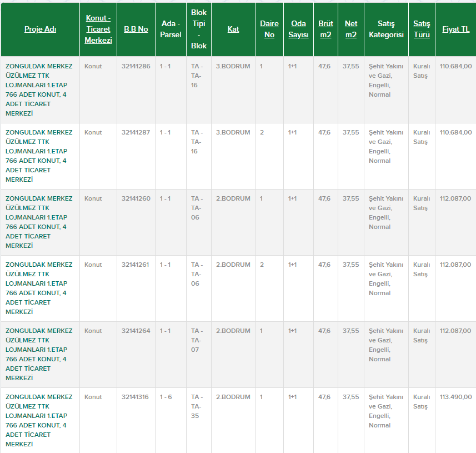Click the Konut - Ticaret Merkezi header

click(98, 29)
